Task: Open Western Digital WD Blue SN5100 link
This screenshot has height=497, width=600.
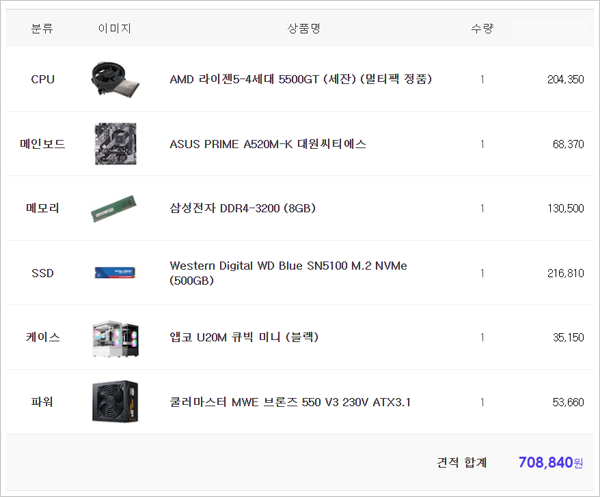Action: point(288,266)
